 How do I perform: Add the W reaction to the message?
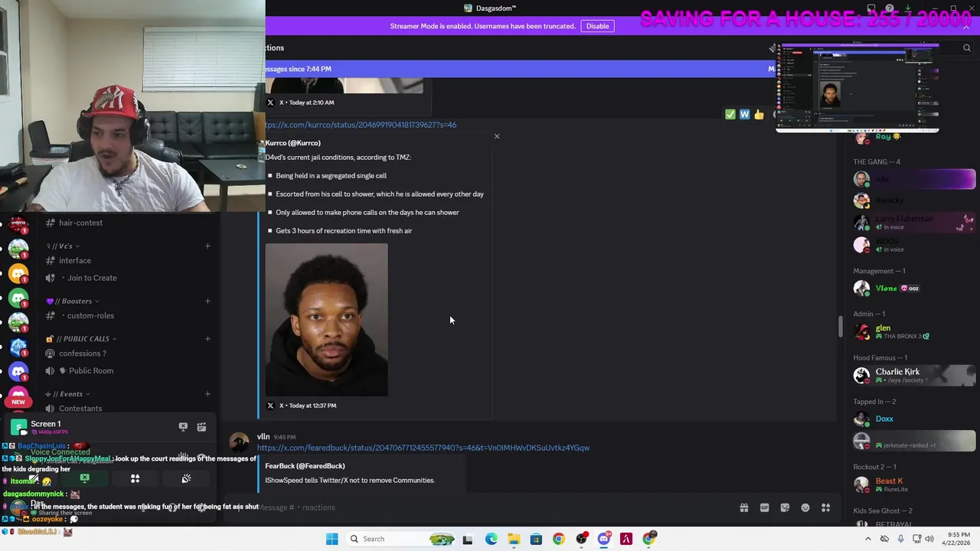click(x=744, y=114)
